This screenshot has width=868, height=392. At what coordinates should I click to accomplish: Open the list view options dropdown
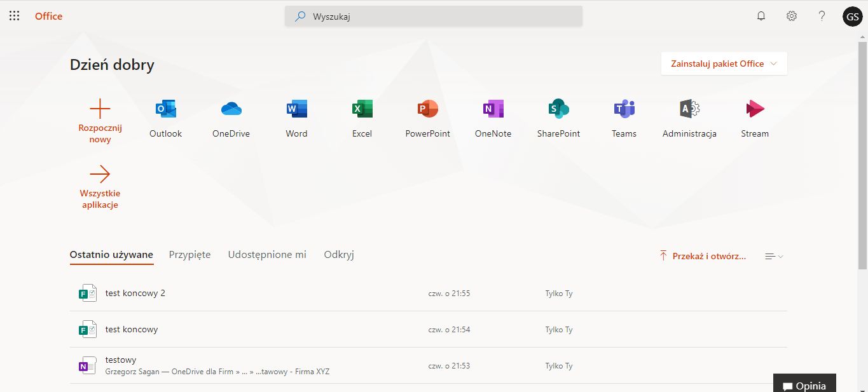click(774, 256)
